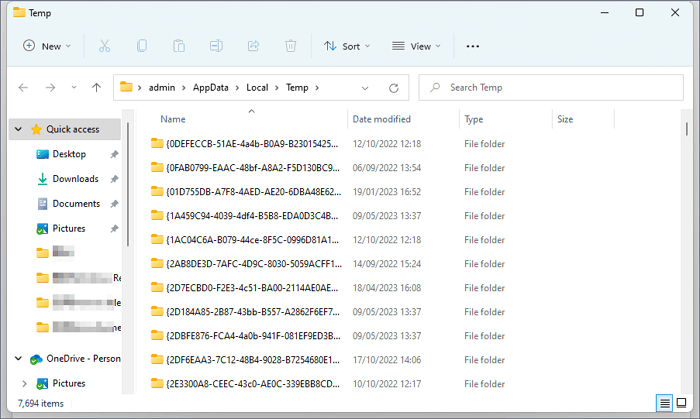Click the OneDrive cloud icon

tap(36, 359)
